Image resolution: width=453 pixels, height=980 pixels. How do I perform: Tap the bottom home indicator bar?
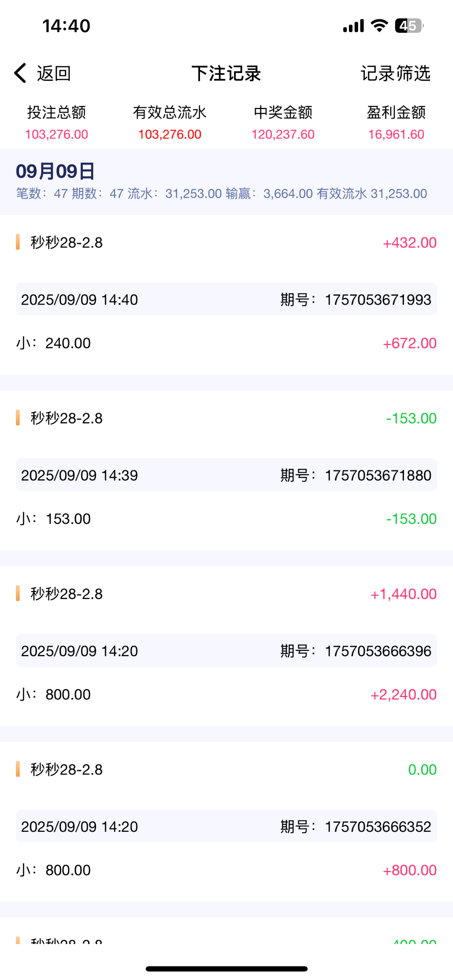[x=226, y=969]
